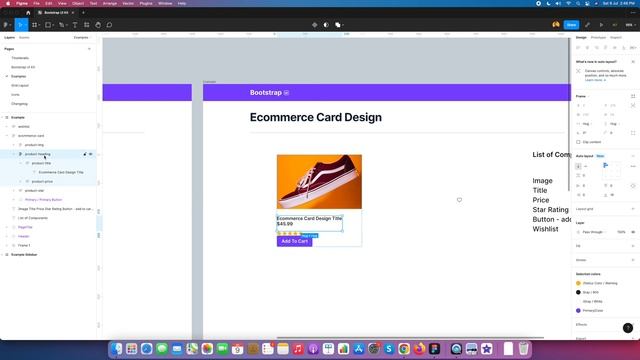Add a layout grid with plus
640x360 pixels.
pos(633,209)
